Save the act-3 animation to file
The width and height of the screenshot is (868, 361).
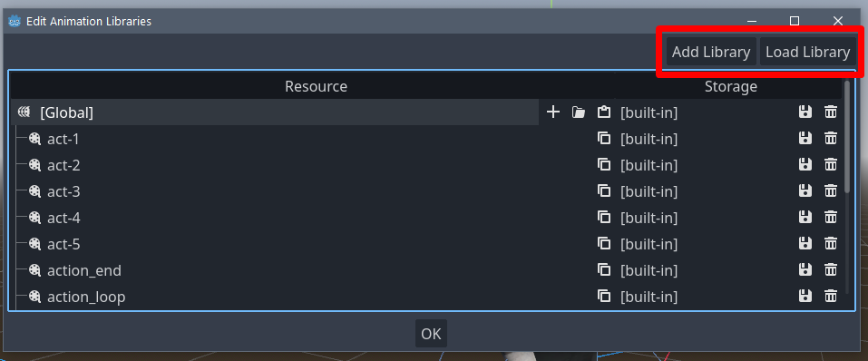tap(805, 191)
